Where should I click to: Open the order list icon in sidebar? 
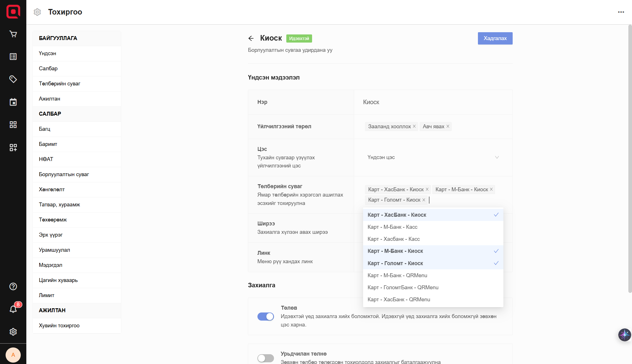pyautogui.click(x=13, y=57)
